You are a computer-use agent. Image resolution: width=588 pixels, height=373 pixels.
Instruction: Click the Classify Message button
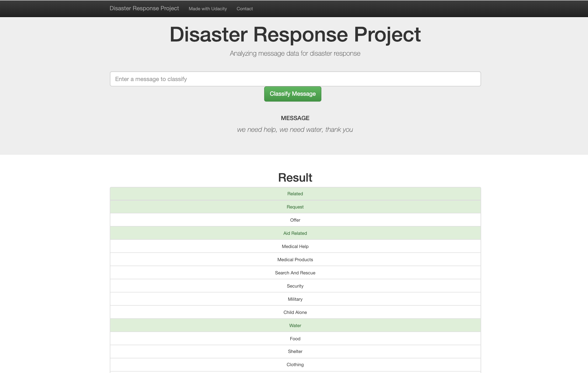point(293,94)
